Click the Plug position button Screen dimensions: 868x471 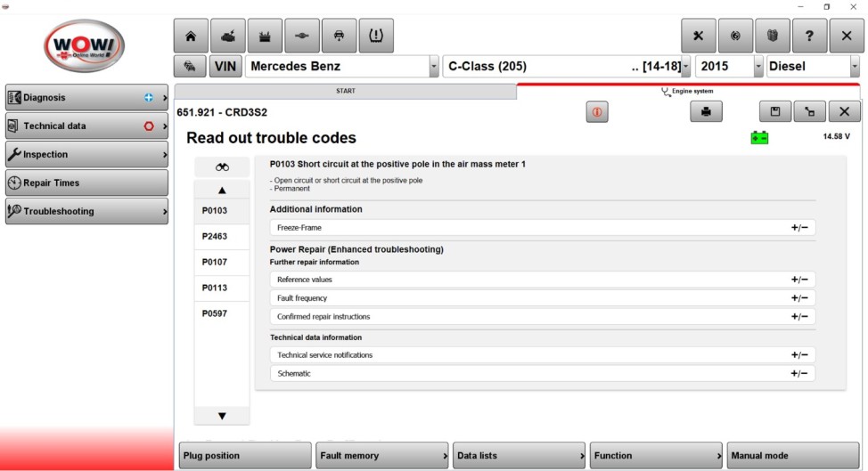[245, 456]
